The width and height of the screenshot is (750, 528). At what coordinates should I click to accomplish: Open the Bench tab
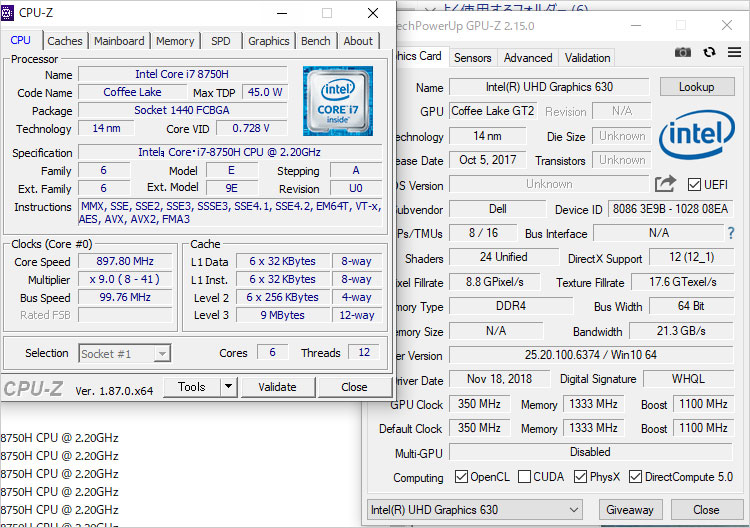click(x=316, y=41)
